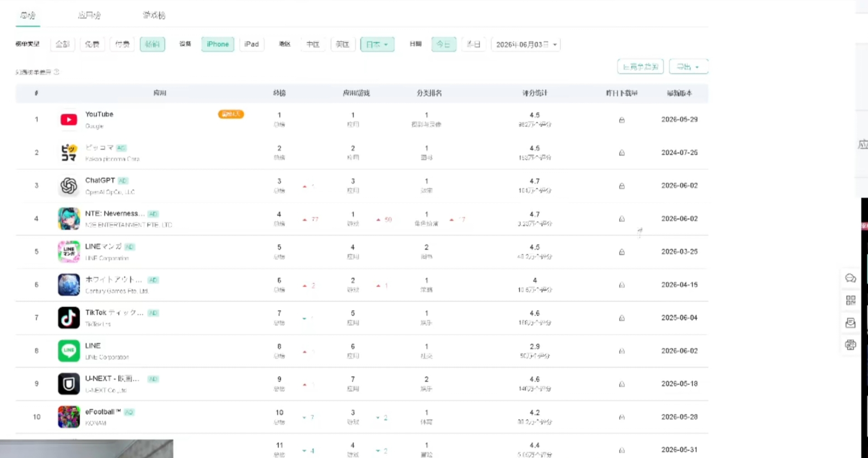Click the 4.2 rating in the eFootball row
Viewport: 868px width, 458px height.
click(x=535, y=412)
